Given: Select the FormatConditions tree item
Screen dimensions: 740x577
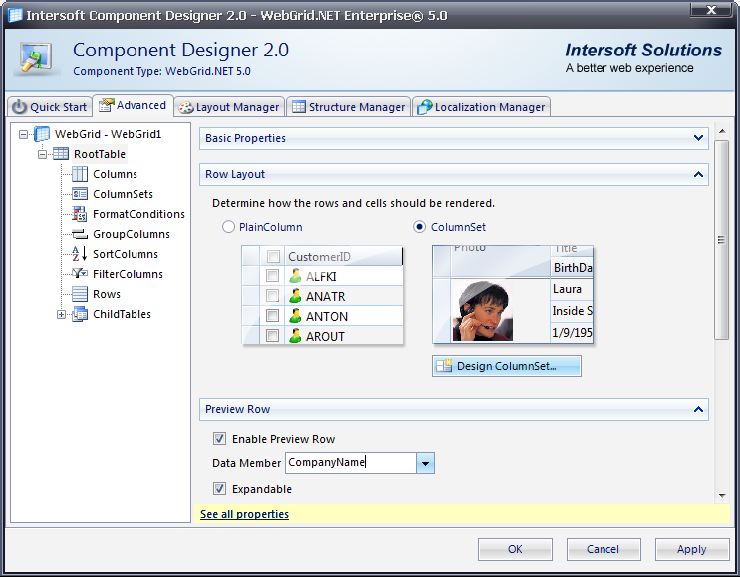Looking at the screenshot, I should point(139,214).
